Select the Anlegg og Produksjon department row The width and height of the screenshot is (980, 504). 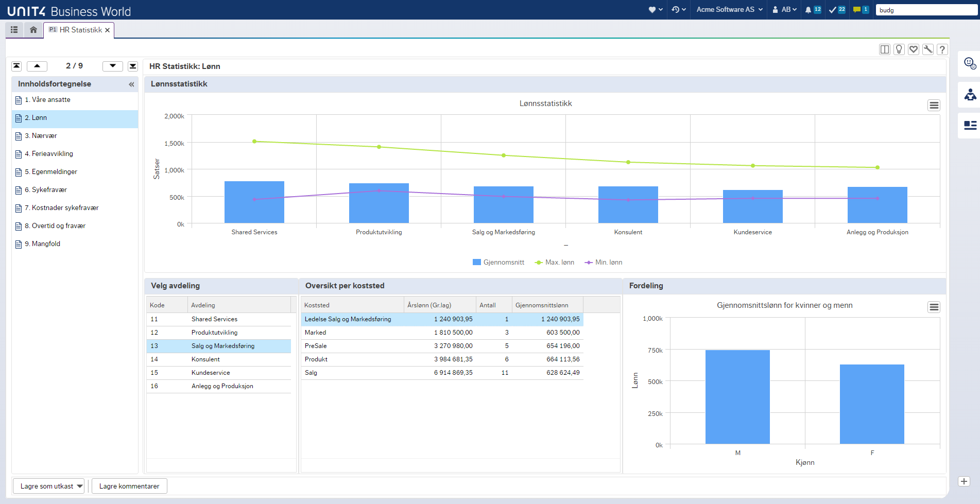coord(219,386)
